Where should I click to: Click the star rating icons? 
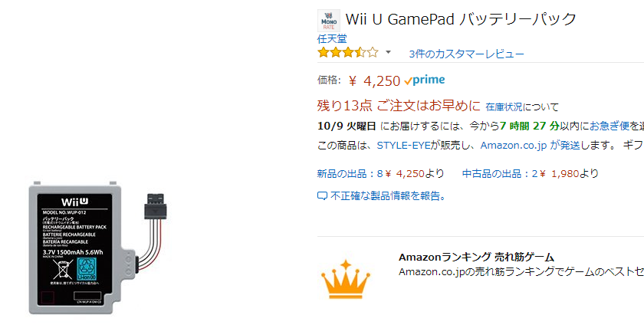pos(348,53)
